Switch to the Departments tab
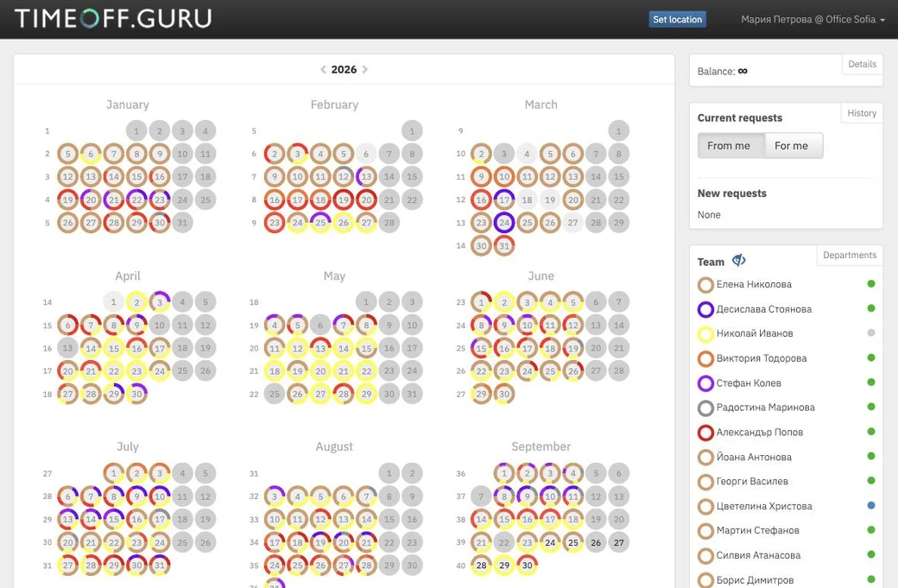898x588 pixels. 850,256
